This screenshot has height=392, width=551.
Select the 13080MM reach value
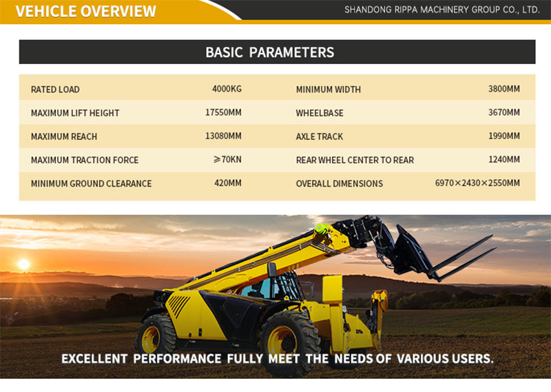[x=223, y=136]
